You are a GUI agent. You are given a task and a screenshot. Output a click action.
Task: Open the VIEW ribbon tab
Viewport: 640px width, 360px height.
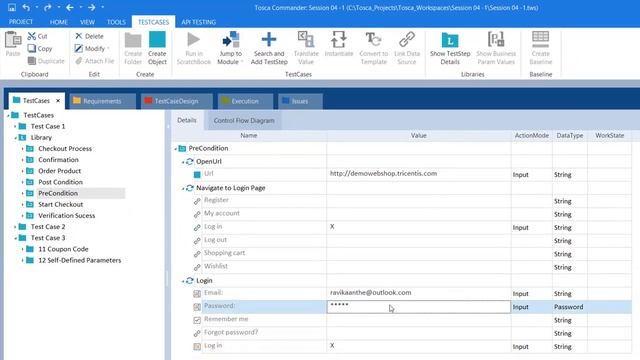pyautogui.click(x=87, y=22)
